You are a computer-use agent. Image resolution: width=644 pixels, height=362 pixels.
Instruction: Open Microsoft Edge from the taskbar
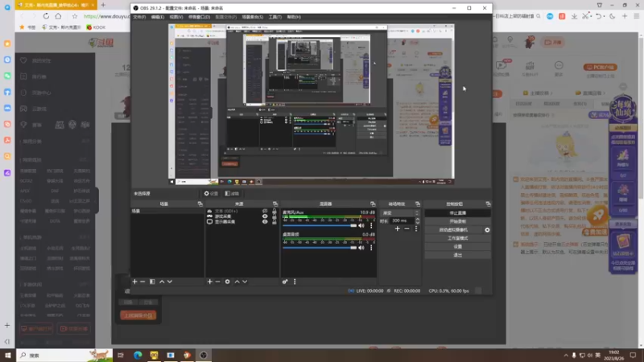[x=138, y=355]
